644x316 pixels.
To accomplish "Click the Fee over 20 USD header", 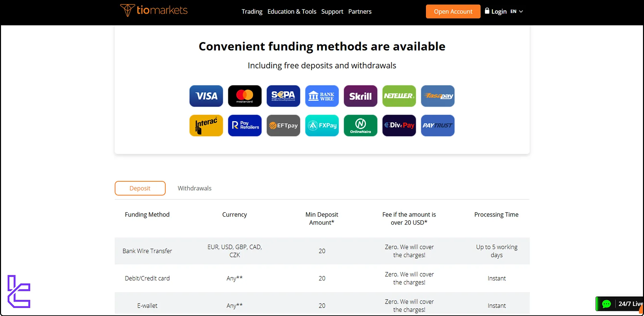I will pos(409,219).
